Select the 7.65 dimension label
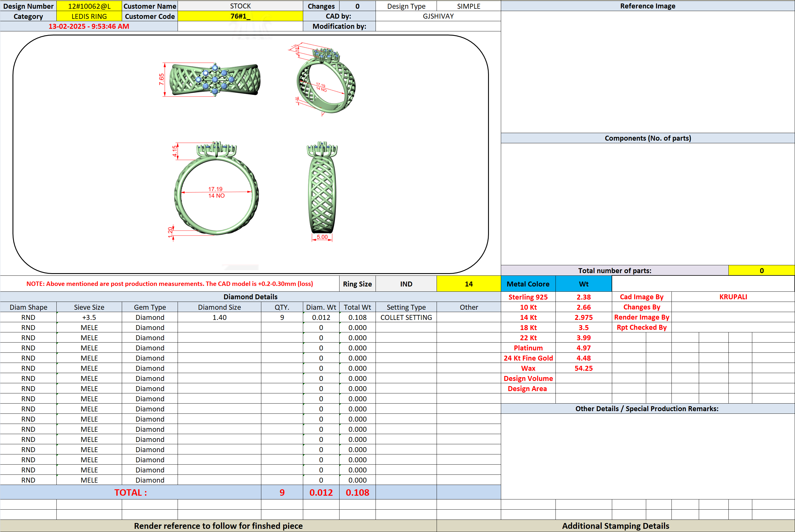Viewport: 795px width, 532px height. point(162,79)
